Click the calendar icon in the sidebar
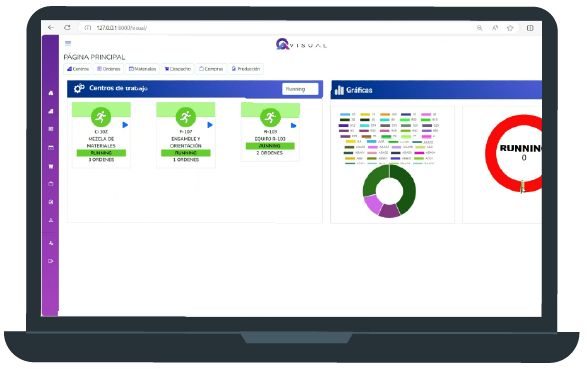 click(x=51, y=148)
